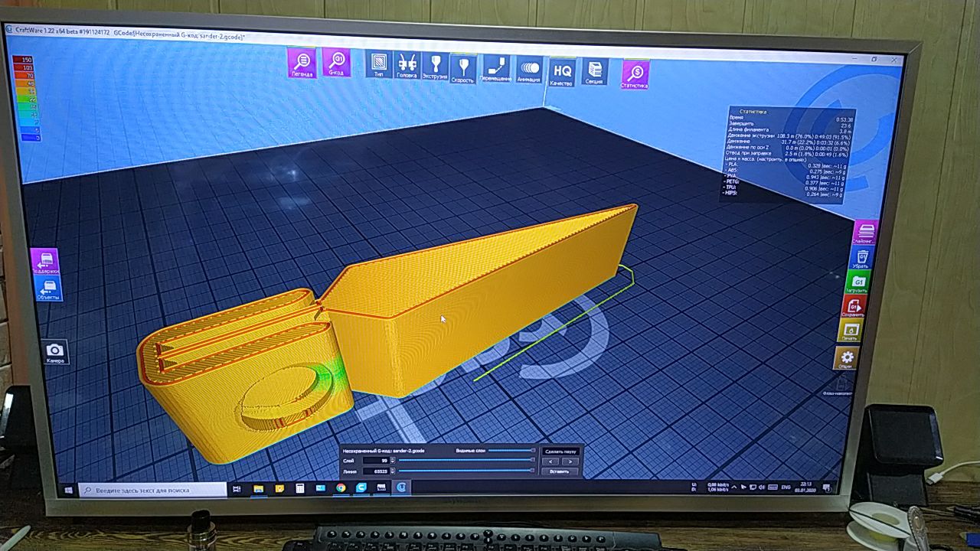Adjust the Видимые слои slider
Image resolution: width=980 pixels, height=551 pixels.
[x=511, y=451]
